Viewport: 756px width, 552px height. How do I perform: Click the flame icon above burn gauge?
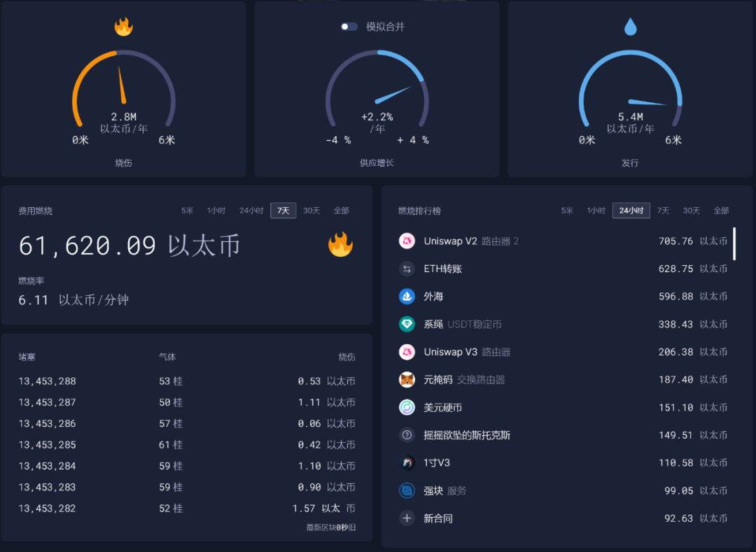pos(123,27)
